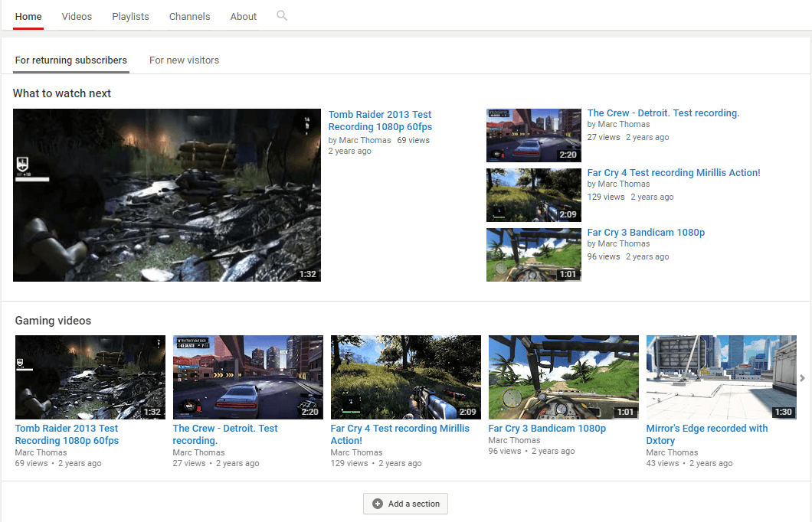Click '69 views' beside featured Tomb Raider video
Screen dimensions: 812x522
[x=413, y=140]
